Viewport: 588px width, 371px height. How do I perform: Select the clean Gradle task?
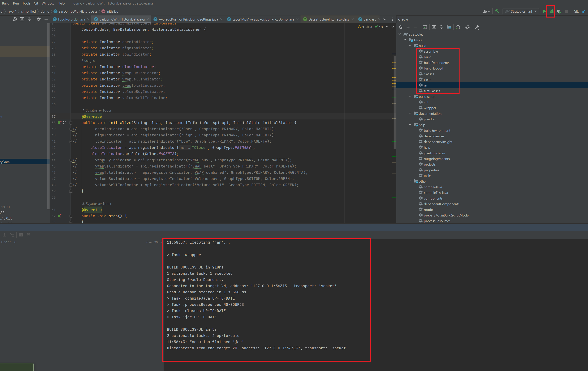[x=428, y=80]
